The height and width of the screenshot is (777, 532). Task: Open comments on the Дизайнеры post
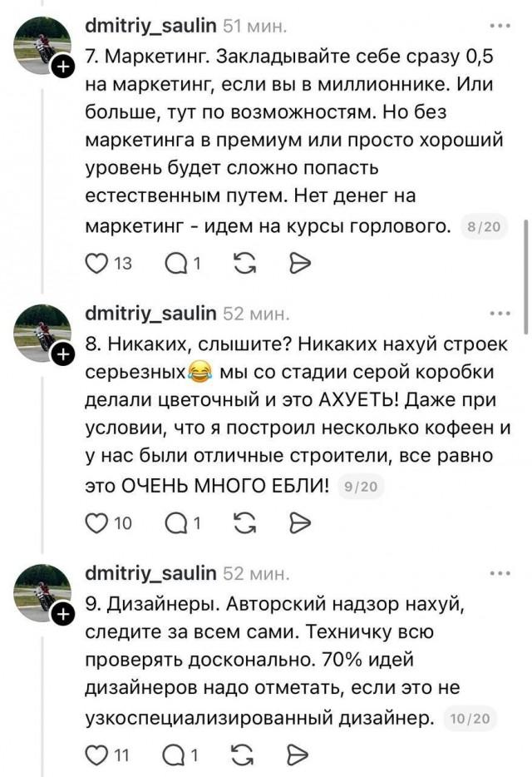pyautogui.click(x=176, y=755)
